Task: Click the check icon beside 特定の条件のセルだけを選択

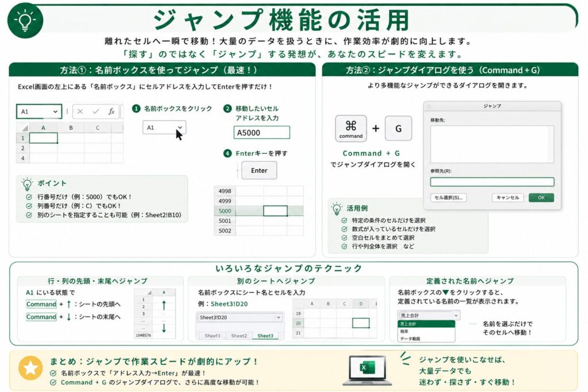Action: (345, 220)
